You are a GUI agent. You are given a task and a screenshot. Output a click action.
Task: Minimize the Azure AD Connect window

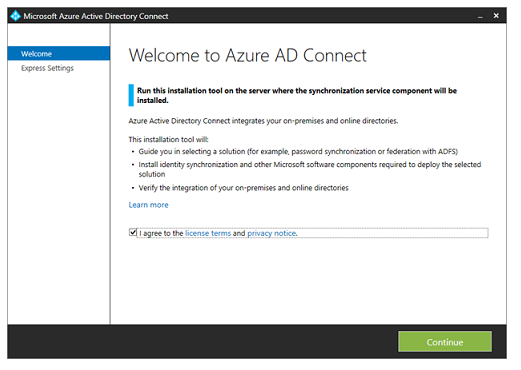tap(480, 16)
